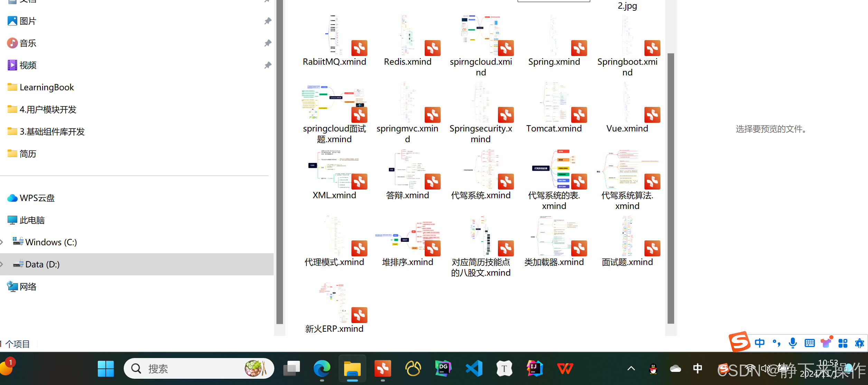
Task: Open Visual Studio Code from taskbar
Action: [474, 369]
